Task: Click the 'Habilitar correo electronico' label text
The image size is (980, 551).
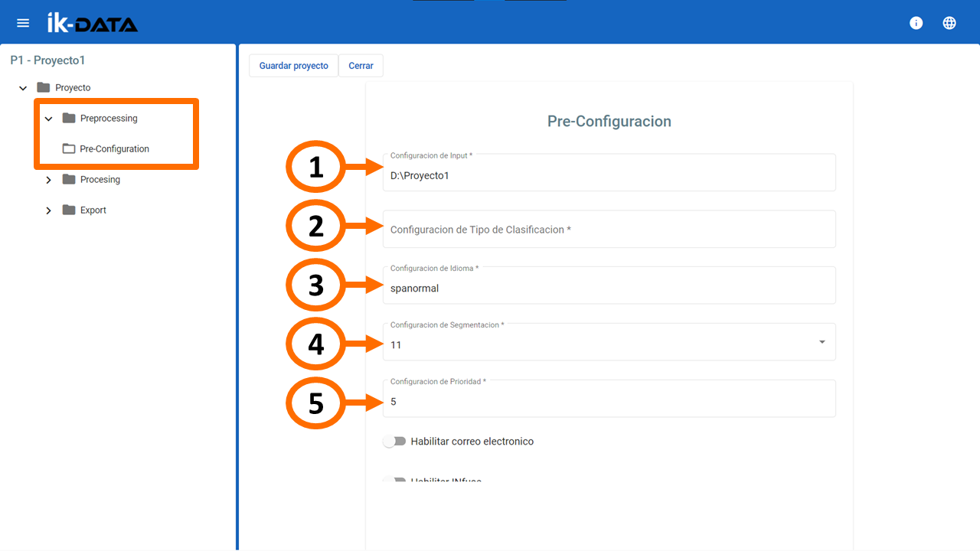Action: point(472,442)
